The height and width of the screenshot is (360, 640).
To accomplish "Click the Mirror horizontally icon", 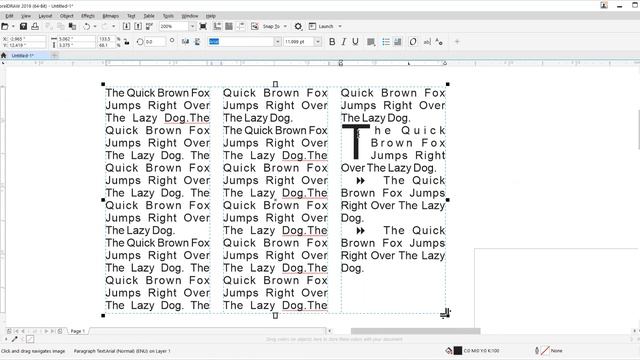I will 185,42.
